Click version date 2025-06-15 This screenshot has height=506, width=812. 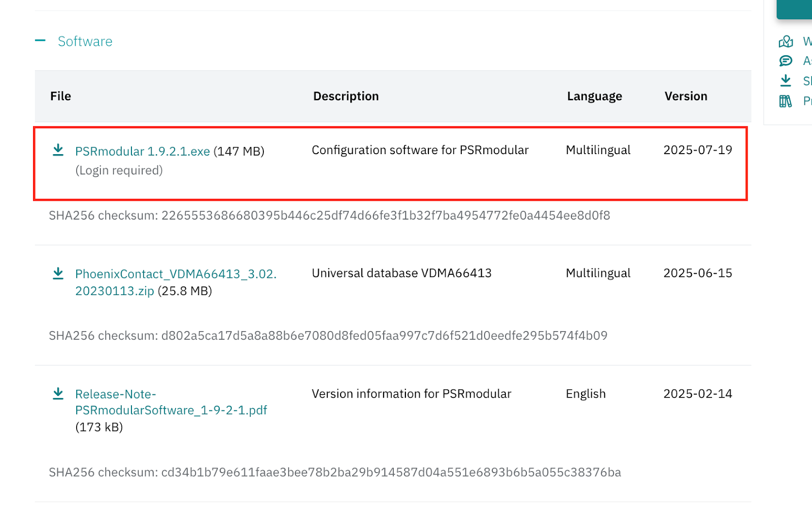(x=698, y=273)
